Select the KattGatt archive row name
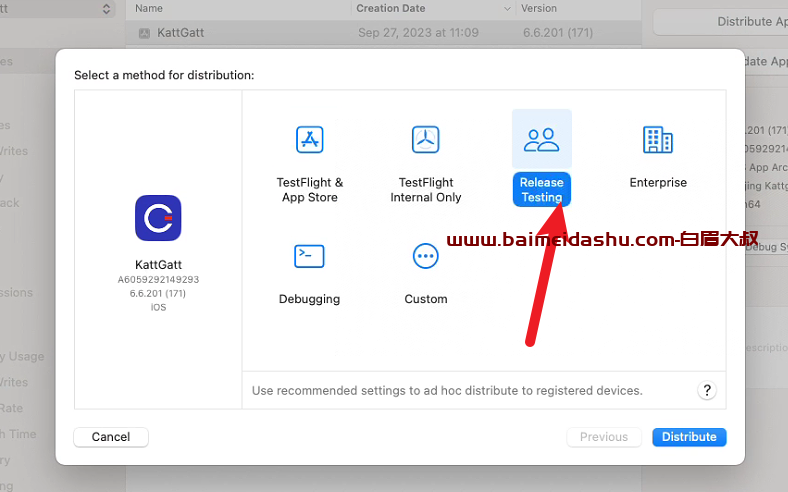788x492 pixels. [180, 33]
